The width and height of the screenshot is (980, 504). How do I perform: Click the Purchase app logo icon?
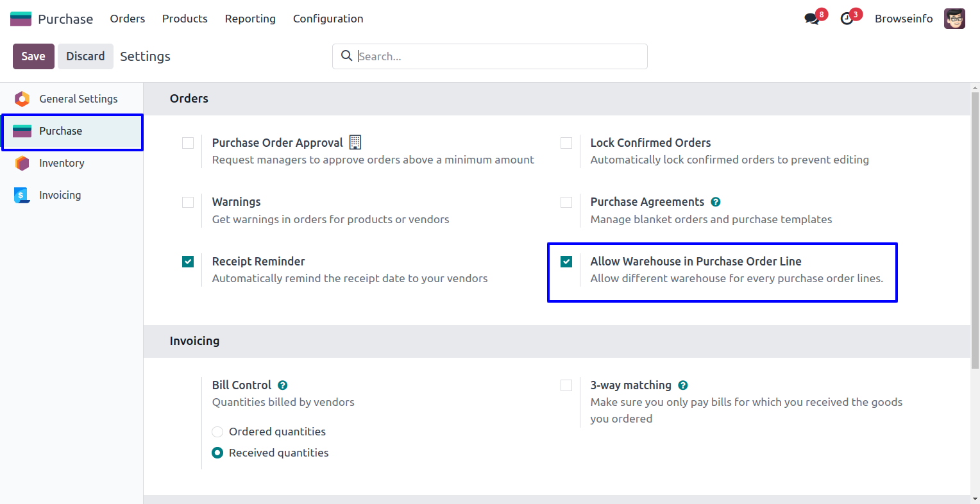pos(21,19)
